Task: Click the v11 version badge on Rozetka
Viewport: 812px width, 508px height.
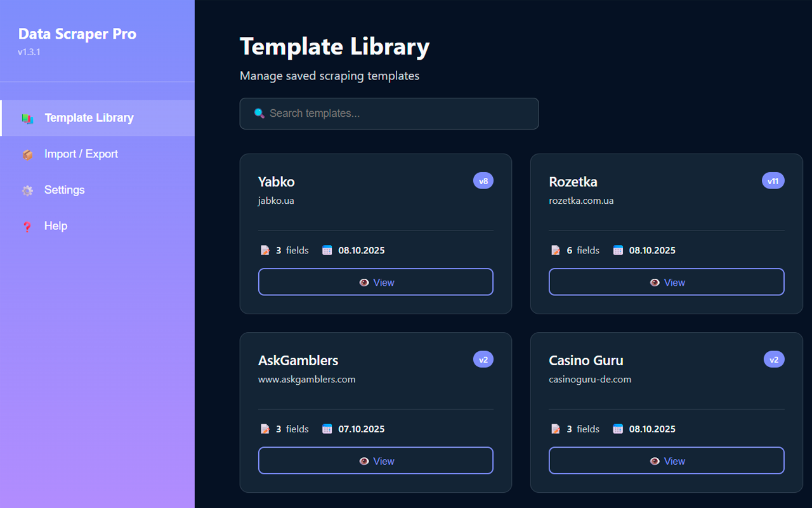Action: (773, 181)
